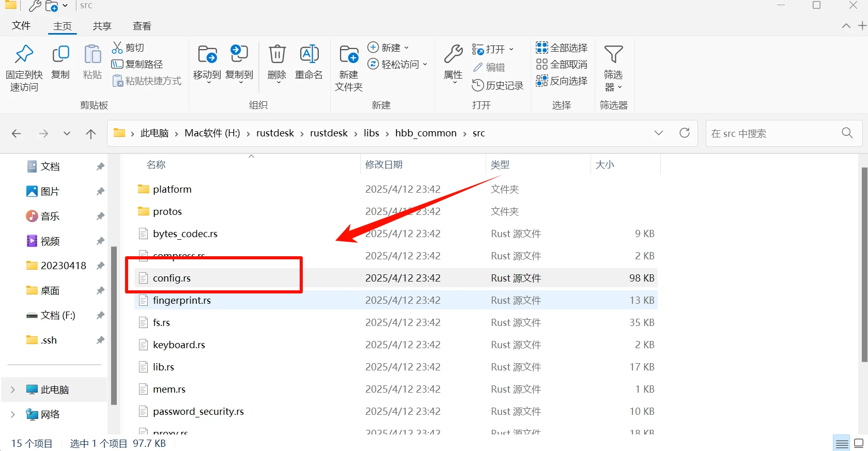Switch to large icons view toggle
868x451 pixels.
click(x=859, y=444)
